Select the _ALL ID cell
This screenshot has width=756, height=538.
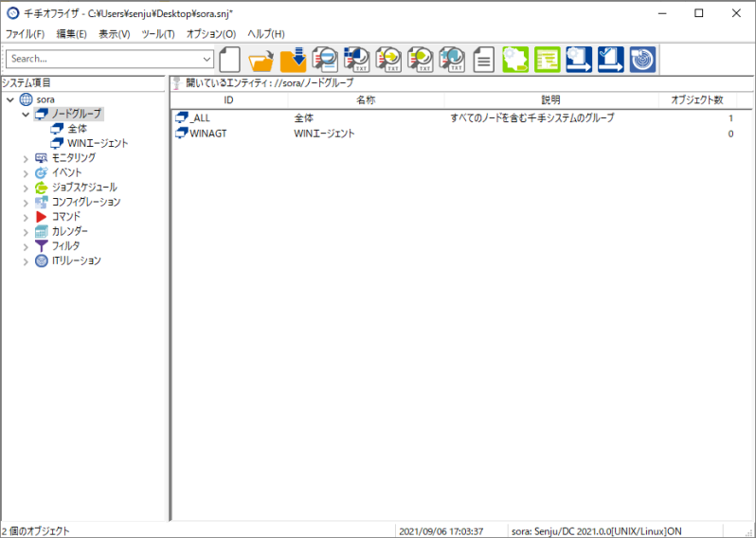[x=200, y=118]
